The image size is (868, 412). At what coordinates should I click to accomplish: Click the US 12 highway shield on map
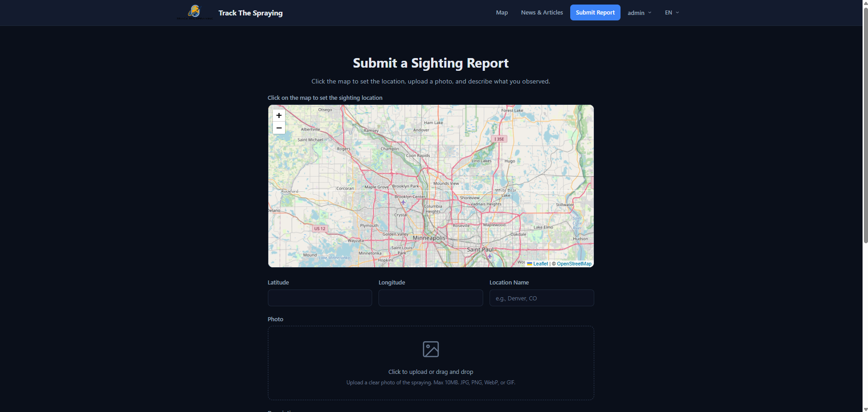pos(320,229)
